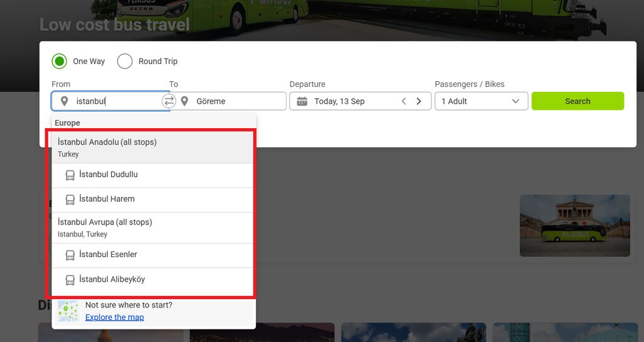The height and width of the screenshot is (342, 644).
Task: Click the location pin in the To field
Action: click(184, 101)
